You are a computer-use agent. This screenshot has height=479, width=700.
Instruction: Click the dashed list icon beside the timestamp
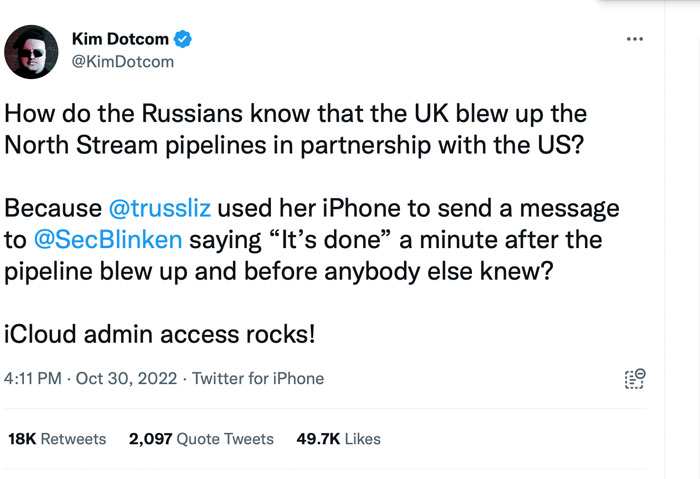(x=633, y=378)
